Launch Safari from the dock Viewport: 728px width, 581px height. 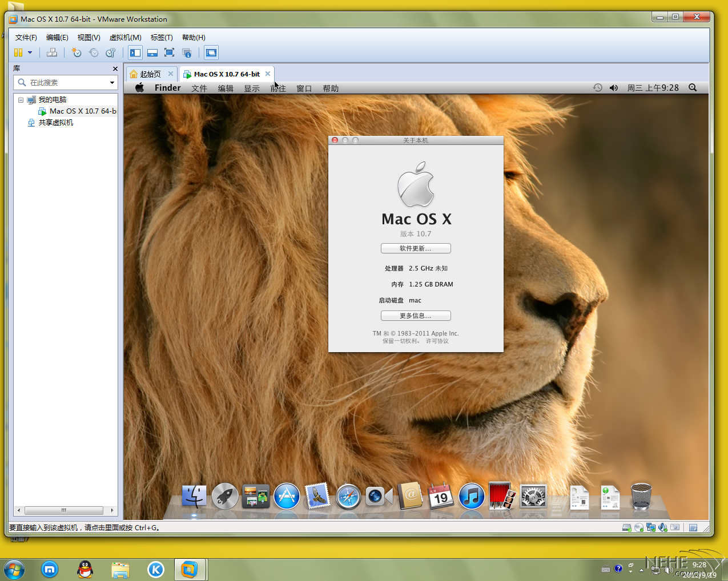point(348,497)
